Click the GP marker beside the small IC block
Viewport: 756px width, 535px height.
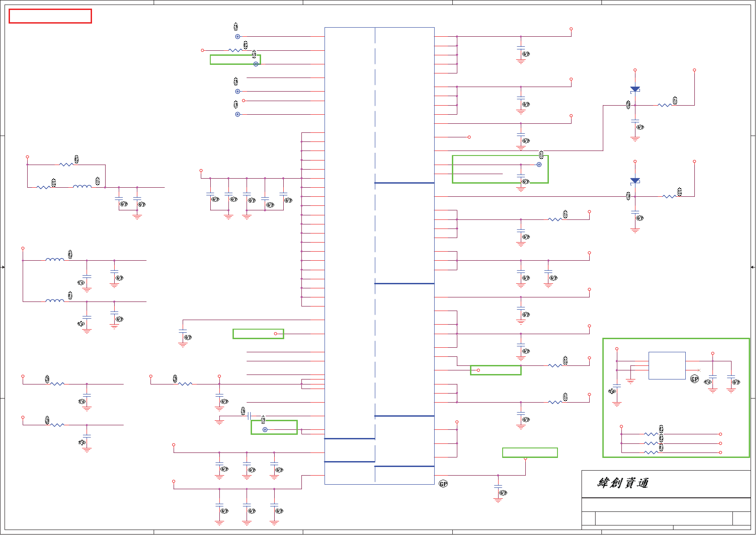694,379
